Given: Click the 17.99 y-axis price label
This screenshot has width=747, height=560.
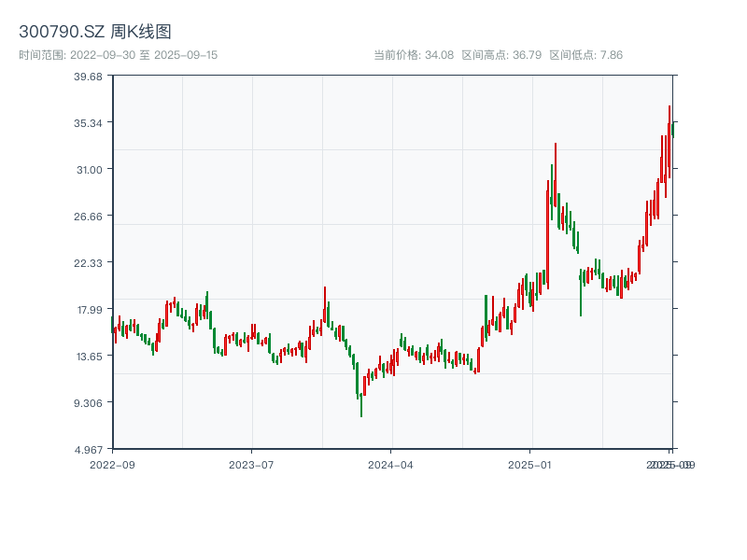Looking at the screenshot, I should (x=90, y=310).
